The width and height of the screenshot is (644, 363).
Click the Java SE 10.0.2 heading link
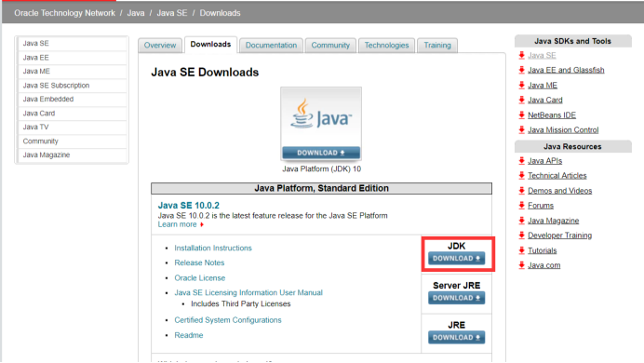click(x=189, y=206)
